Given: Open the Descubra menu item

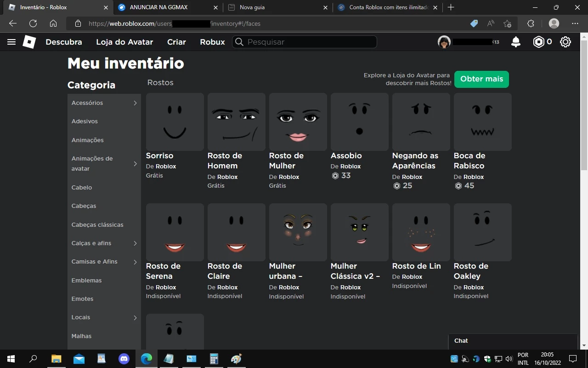Looking at the screenshot, I should pyautogui.click(x=64, y=42).
